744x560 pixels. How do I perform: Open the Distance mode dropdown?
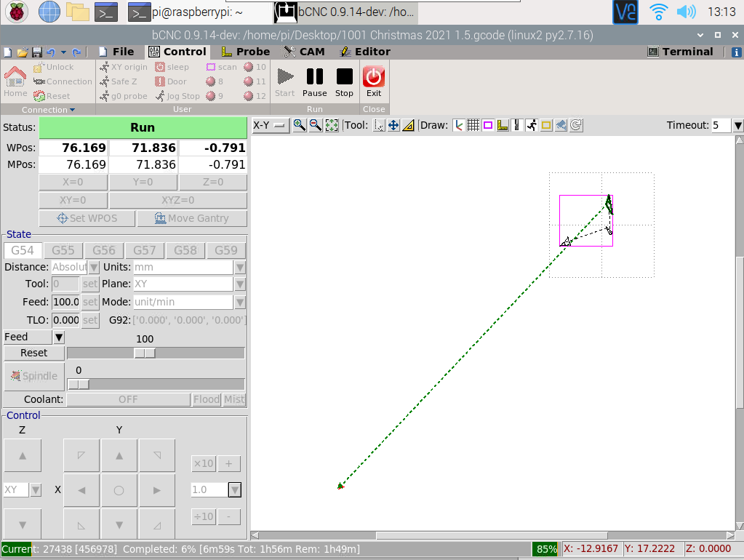coord(94,267)
